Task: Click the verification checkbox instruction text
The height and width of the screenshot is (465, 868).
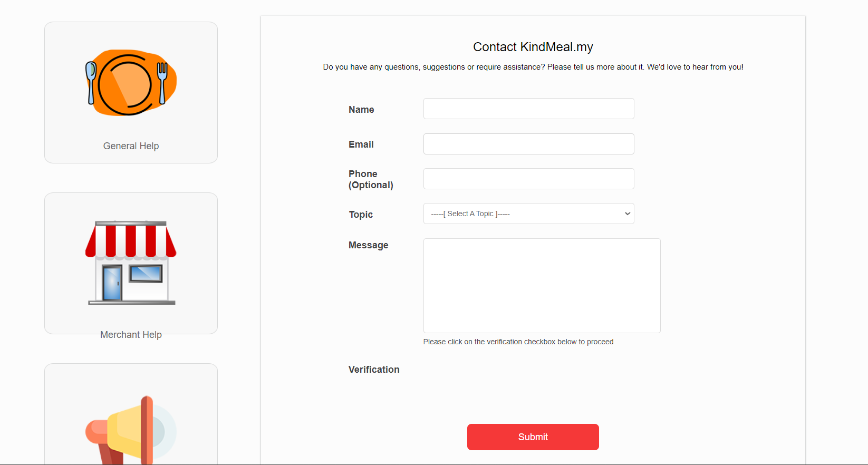Action: 518,342
